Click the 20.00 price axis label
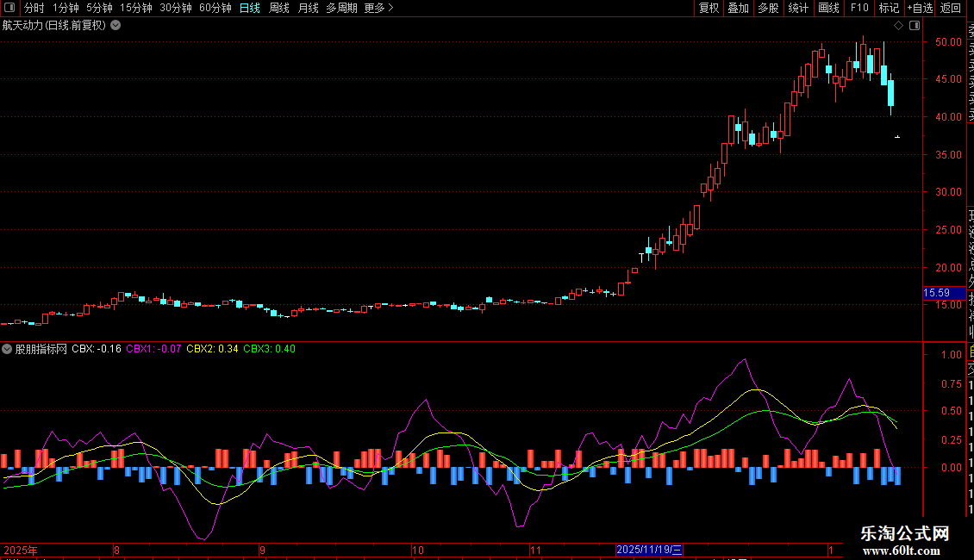 point(948,268)
